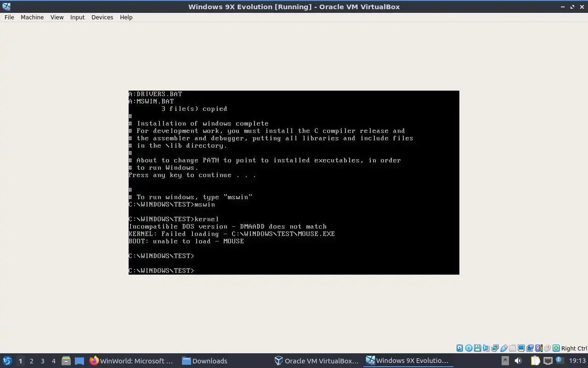Switch to virtual desktop 3

tap(42, 361)
